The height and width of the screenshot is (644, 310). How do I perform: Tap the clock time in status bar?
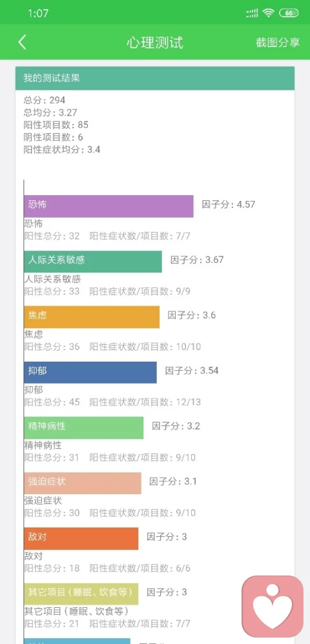pyautogui.click(x=38, y=14)
